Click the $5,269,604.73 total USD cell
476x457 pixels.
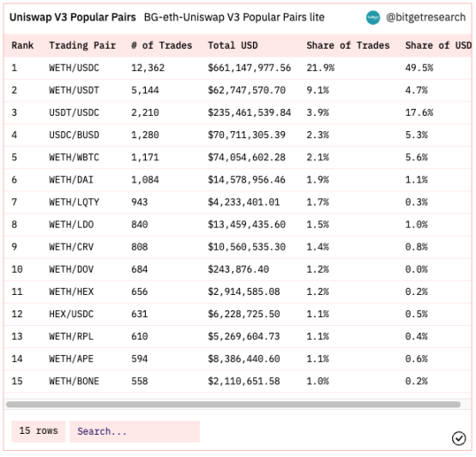tap(244, 336)
